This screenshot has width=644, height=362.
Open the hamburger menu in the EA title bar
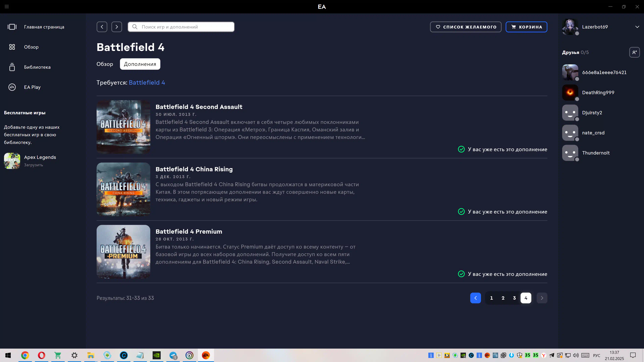(7, 7)
